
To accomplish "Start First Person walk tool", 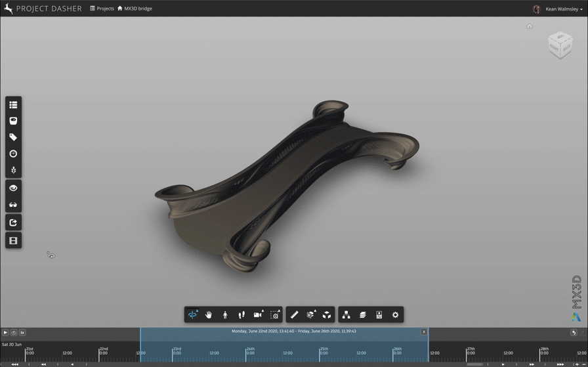I will point(225,315).
